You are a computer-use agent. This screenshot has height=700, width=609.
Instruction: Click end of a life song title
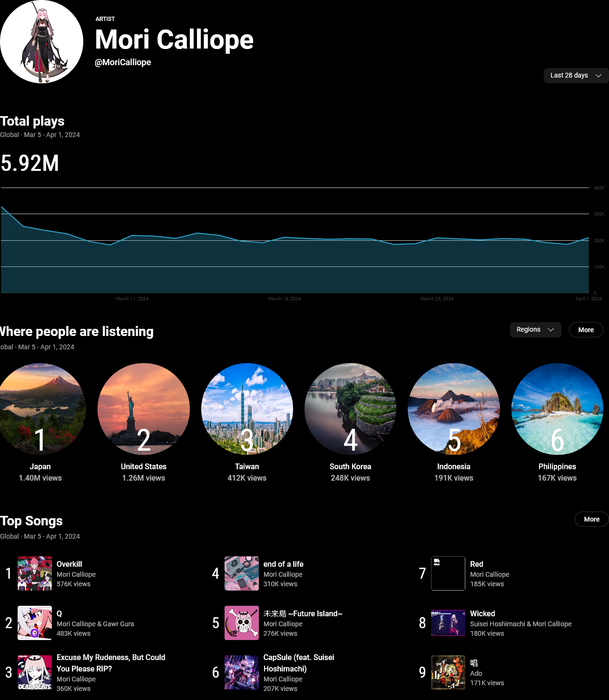[284, 564]
